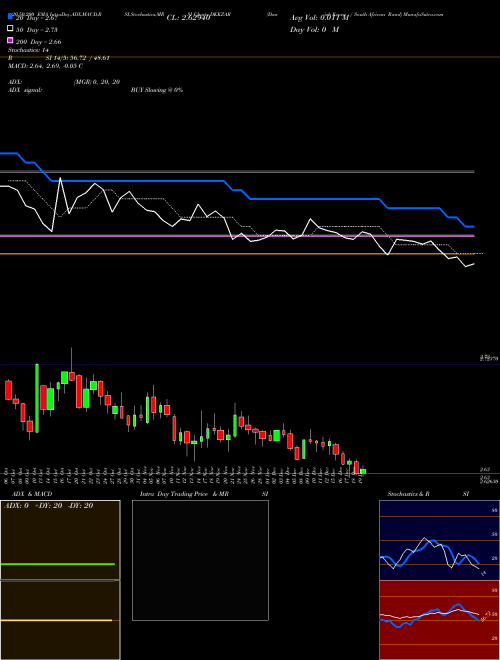
Task: Click the thick blue 20 Day average line
Action: click(x=237, y=190)
